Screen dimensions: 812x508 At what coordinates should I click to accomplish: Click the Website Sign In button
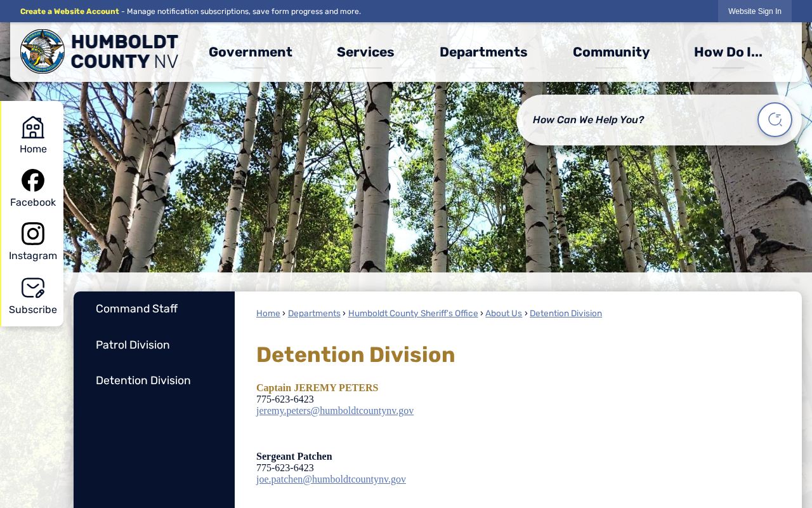pos(755,11)
